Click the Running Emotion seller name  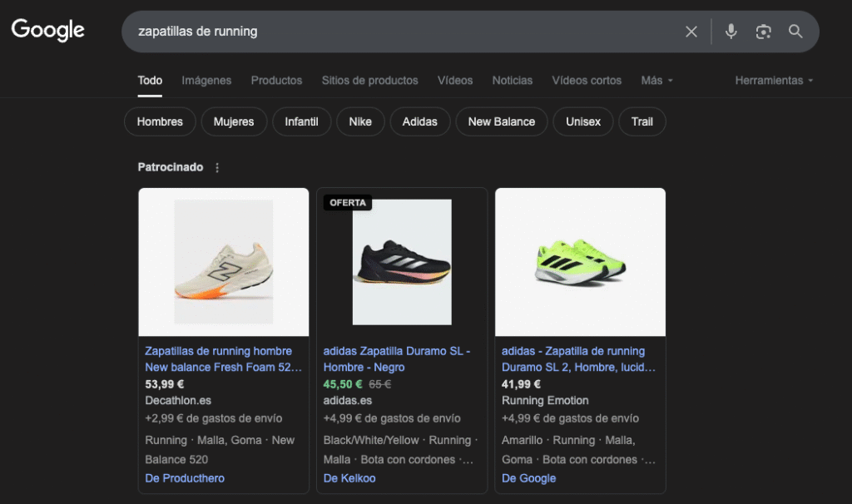(545, 401)
